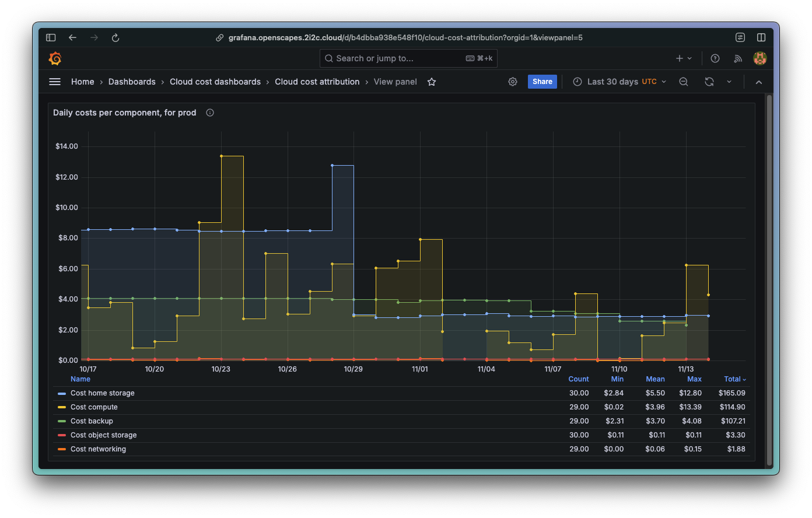Click the Search or jump to field
812x518 pixels.
(408, 58)
